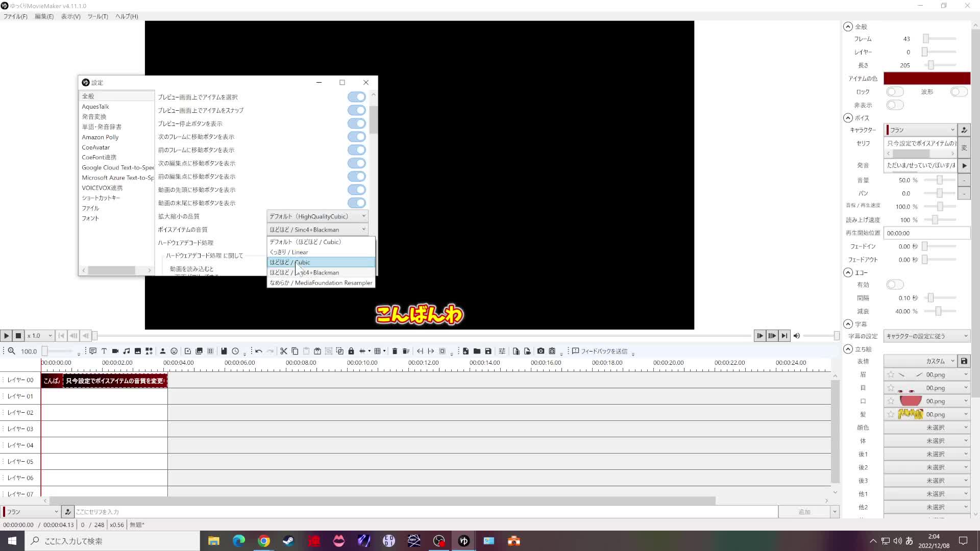The image size is (980, 551).
Task: Click the padlock lock icon in toolbar
Action: 351,351
